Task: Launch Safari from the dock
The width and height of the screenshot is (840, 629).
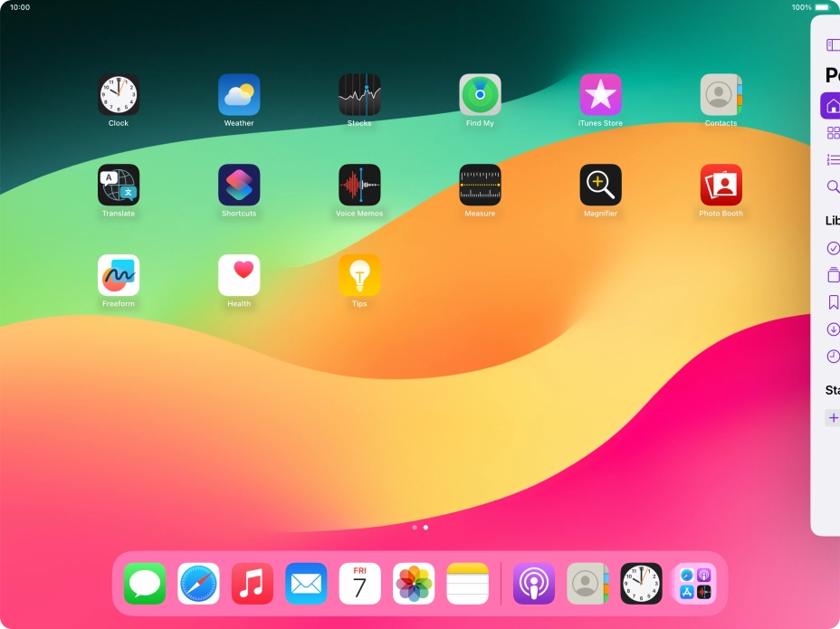Action: 198,584
